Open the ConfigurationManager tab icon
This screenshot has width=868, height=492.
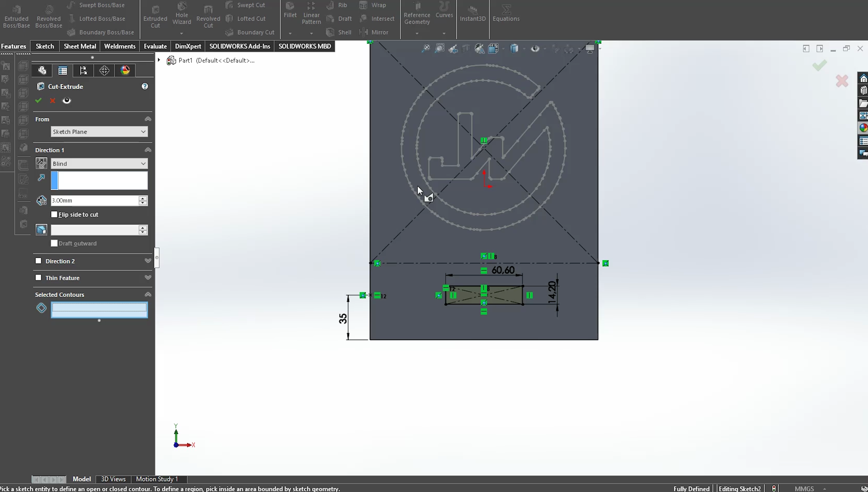point(83,70)
